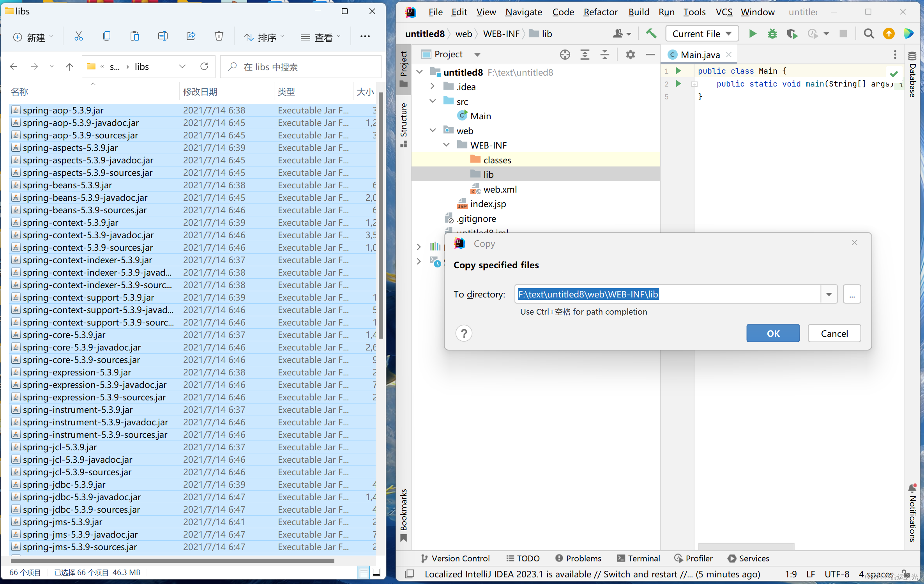The height and width of the screenshot is (584, 924).
Task: Open editor tabs three-dot menu
Action: tap(895, 55)
